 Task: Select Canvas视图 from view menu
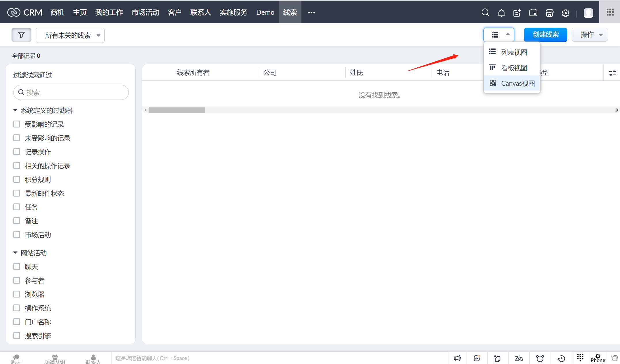click(512, 83)
